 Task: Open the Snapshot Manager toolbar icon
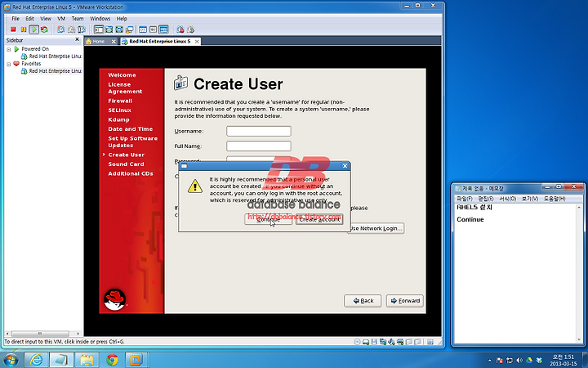pyautogui.click(x=82, y=29)
